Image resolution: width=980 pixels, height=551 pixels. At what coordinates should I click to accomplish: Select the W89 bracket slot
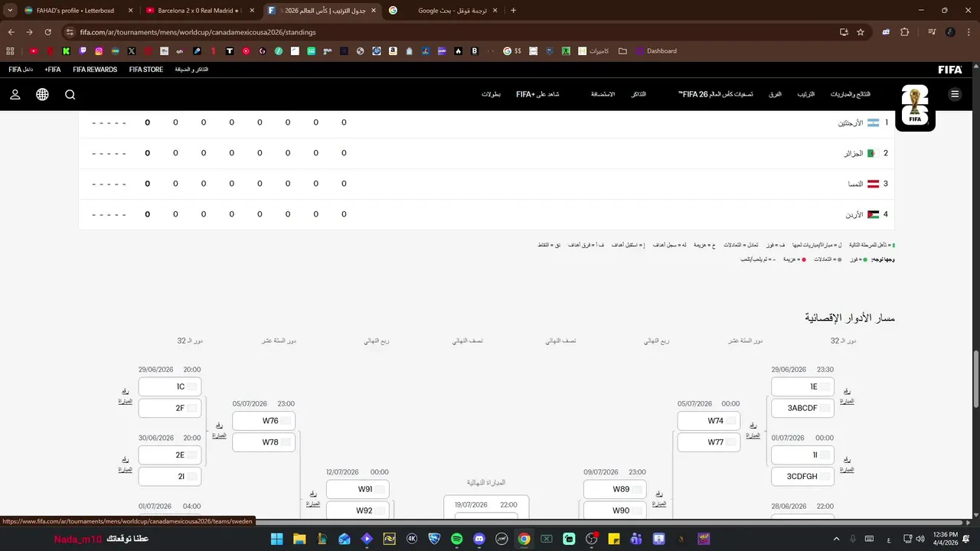click(x=614, y=489)
